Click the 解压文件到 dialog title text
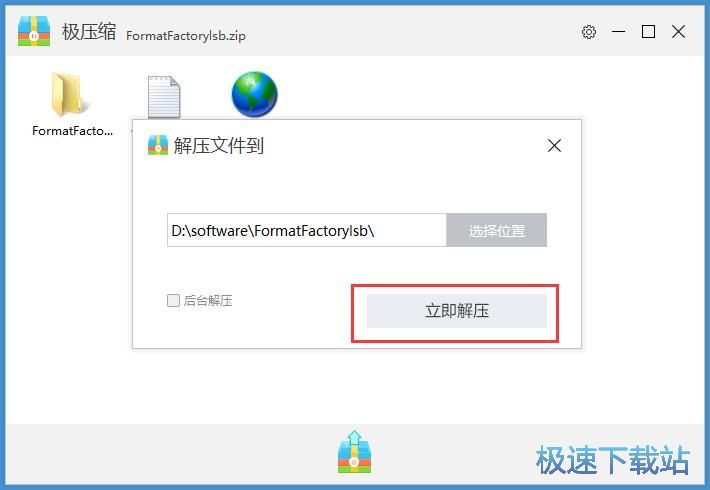The image size is (710, 490). 218,145
